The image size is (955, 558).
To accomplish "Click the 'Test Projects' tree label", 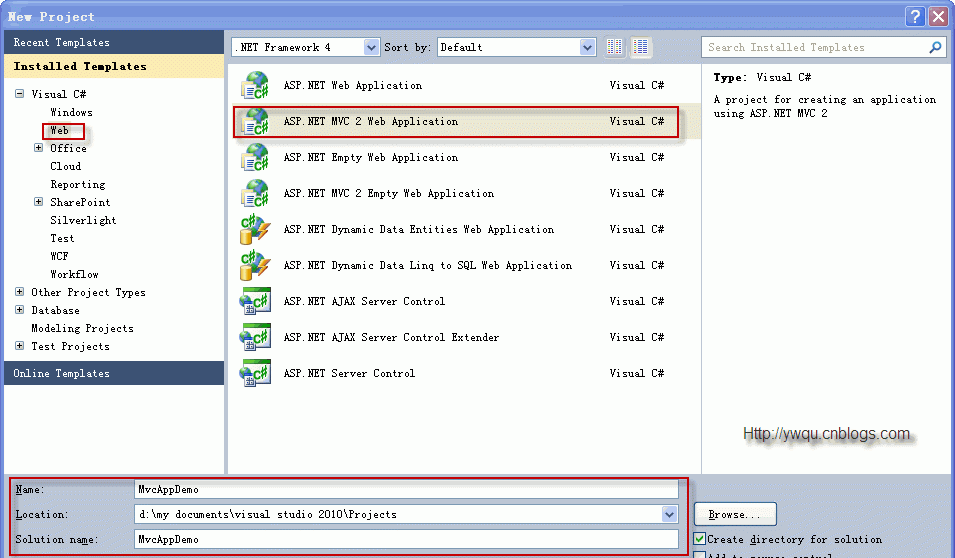I will [x=70, y=346].
